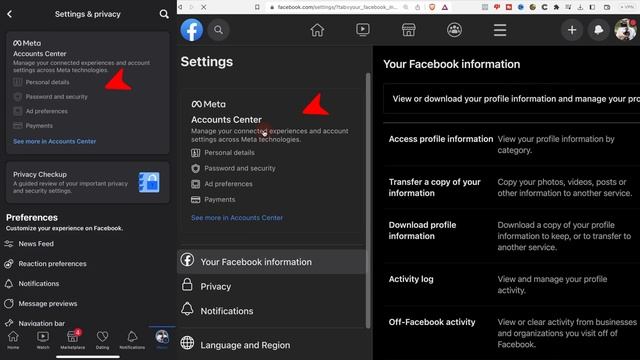Tap the Home tab in mobile bottom bar
This screenshot has width=640, height=360.
click(13, 340)
